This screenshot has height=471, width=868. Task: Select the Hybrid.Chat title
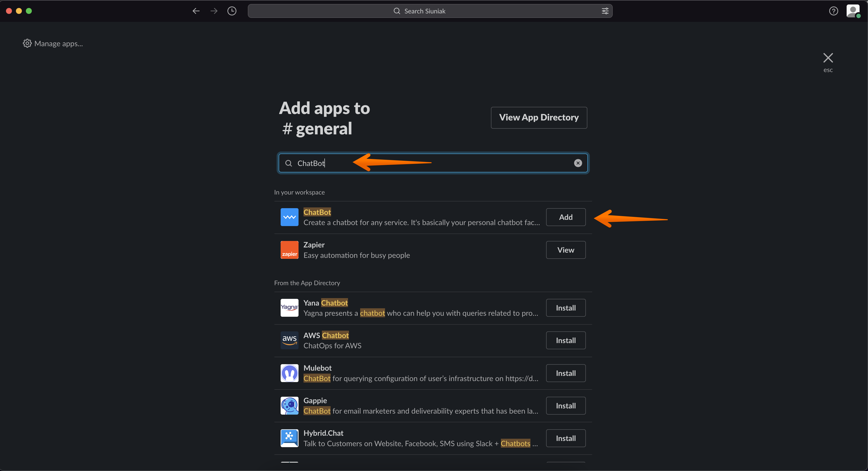click(323, 433)
